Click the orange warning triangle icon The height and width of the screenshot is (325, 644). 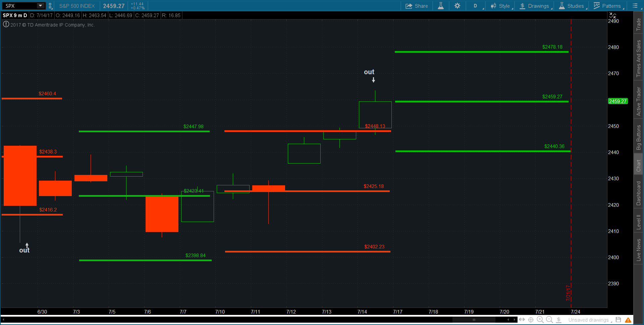click(628, 320)
